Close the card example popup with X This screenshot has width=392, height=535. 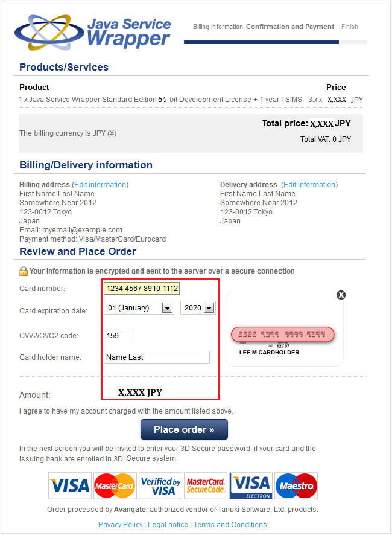(x=341, y=295)
